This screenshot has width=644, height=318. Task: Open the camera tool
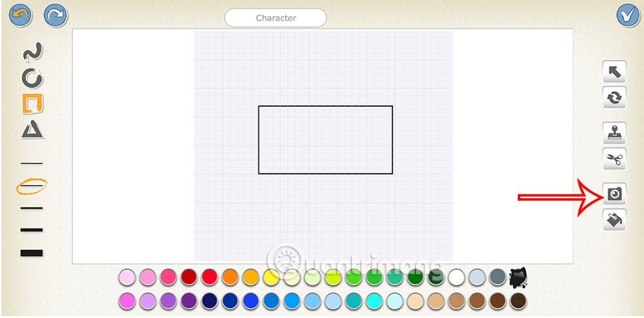click(614, 194)
